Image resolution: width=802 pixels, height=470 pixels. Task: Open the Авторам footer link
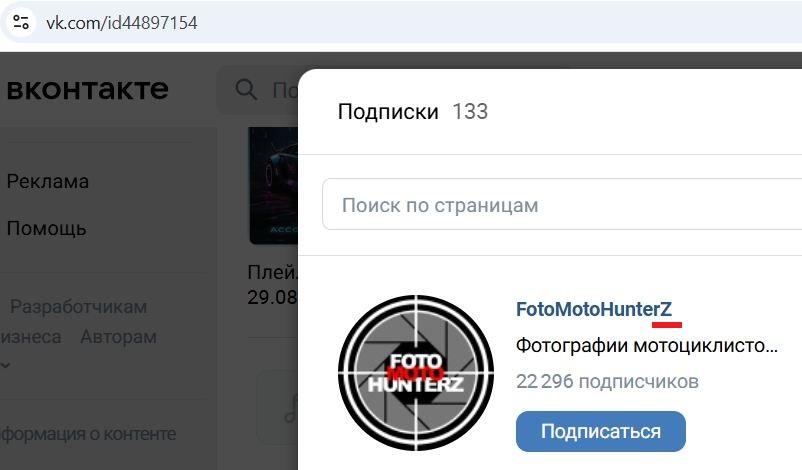(x=119, y=337)
